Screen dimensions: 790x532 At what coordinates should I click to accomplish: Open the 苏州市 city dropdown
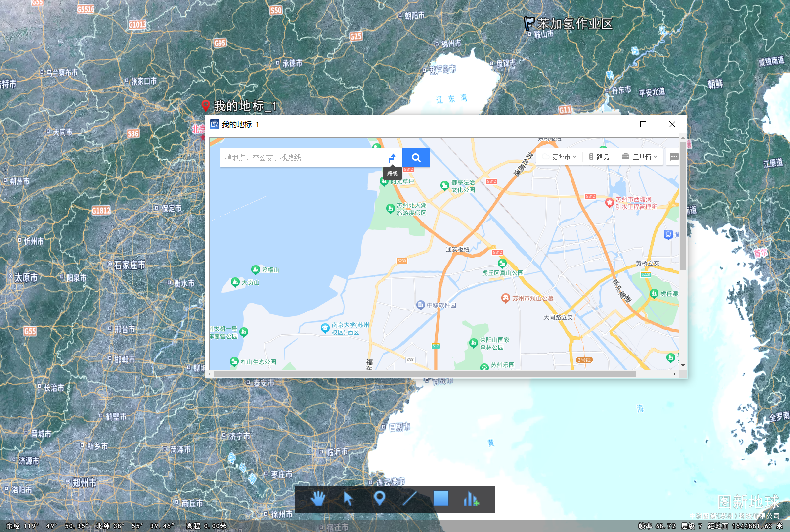[x=560, y=157]
